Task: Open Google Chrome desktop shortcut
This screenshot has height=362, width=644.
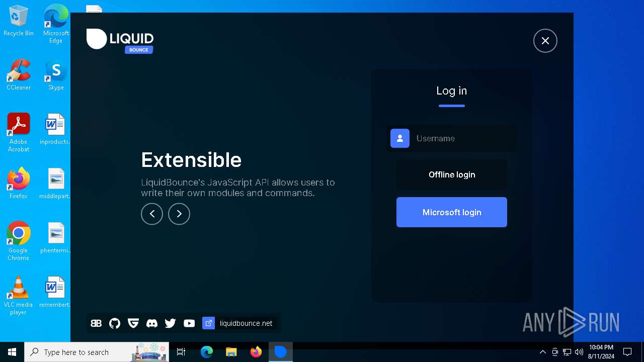Action: pyautogui.click(x=19, y=241)
